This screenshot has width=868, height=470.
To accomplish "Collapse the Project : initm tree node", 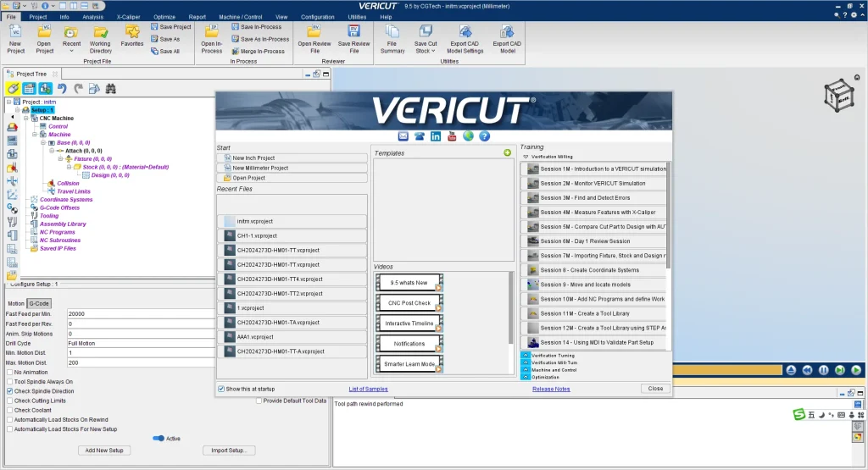I will [x=8, y=102].
